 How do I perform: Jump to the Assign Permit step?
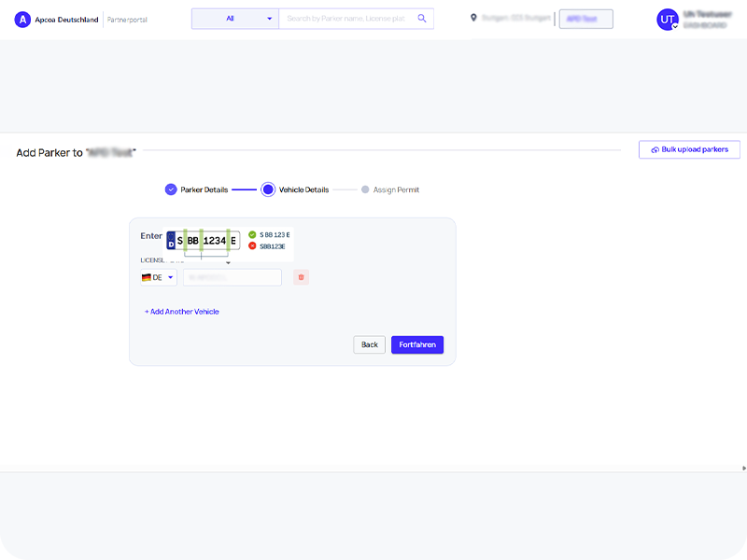click(365, 189)
